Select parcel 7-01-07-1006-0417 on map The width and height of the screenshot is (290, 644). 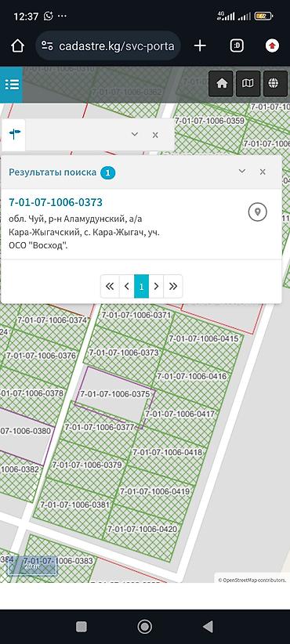pyautogui.click(x=180, y=414)
